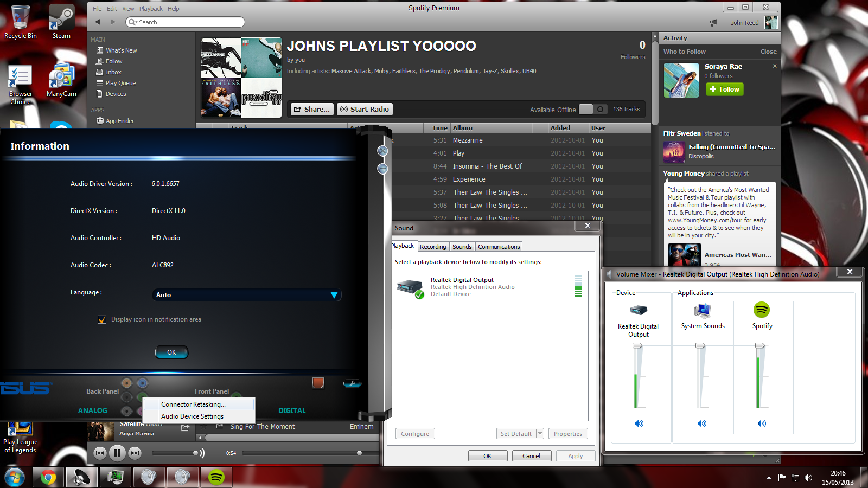The image size is (868, 488).
Task: Switch to Communications tab in Sound dialog
Action: tap(499, 247)
